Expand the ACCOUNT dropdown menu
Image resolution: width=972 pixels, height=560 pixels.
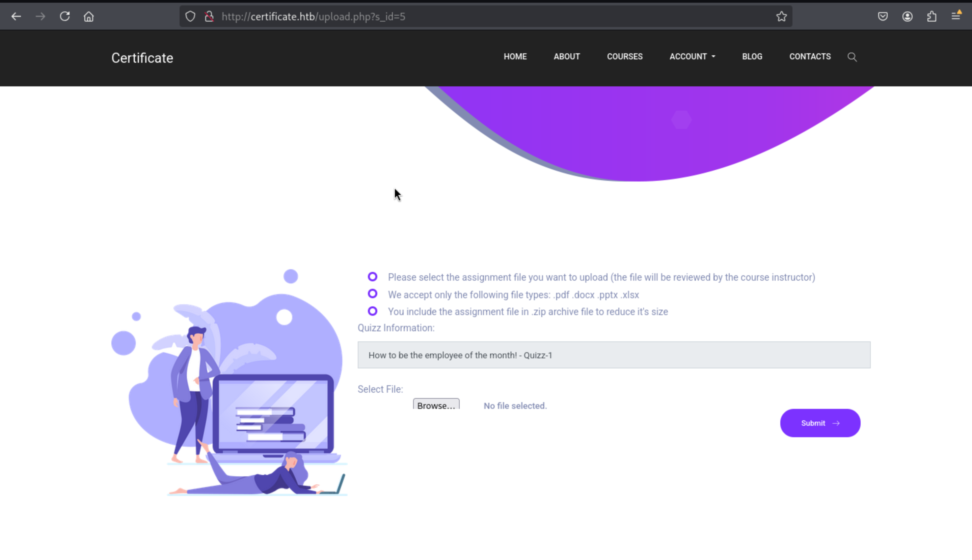[692, 57]
